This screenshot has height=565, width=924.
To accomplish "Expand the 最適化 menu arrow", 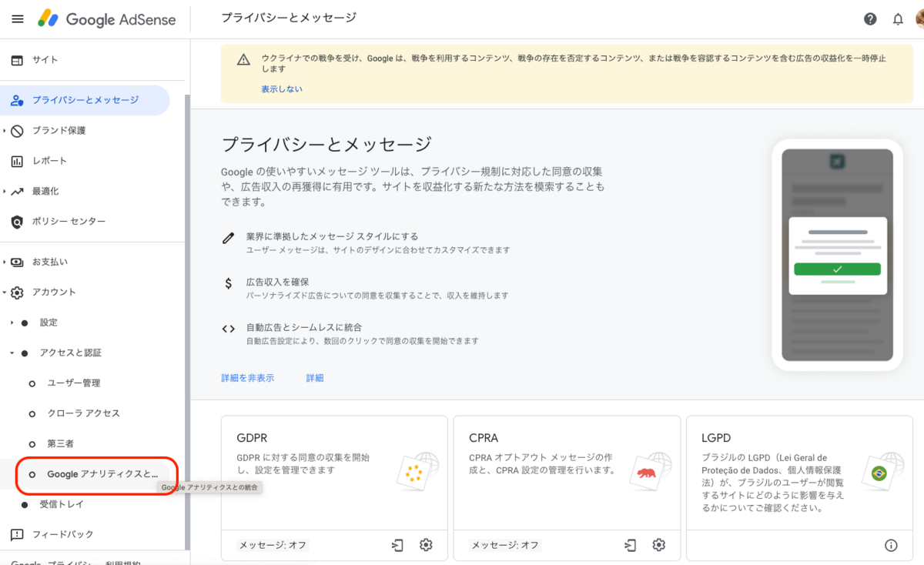I will point(4,192).
